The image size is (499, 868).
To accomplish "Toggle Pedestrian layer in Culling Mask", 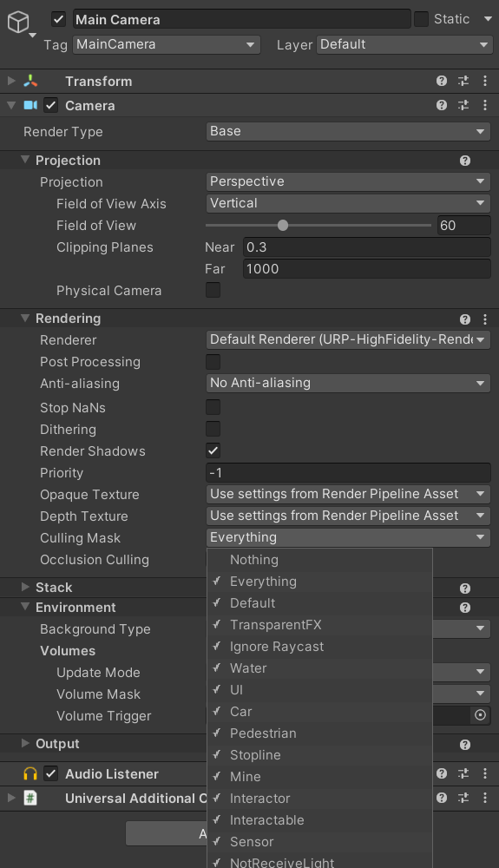I will coord(319,733).
